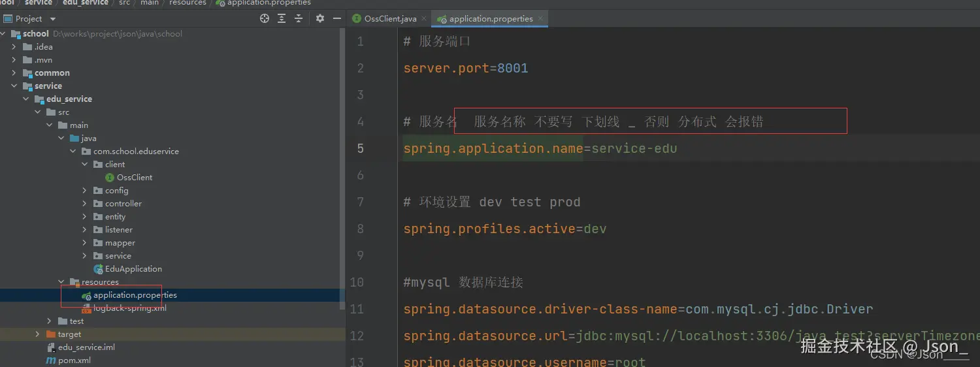Image resolution: width=980 pixels, height=367 pixels.
Task: Click the Collapse All icon in Project toolbar
Action: [299, 19]
